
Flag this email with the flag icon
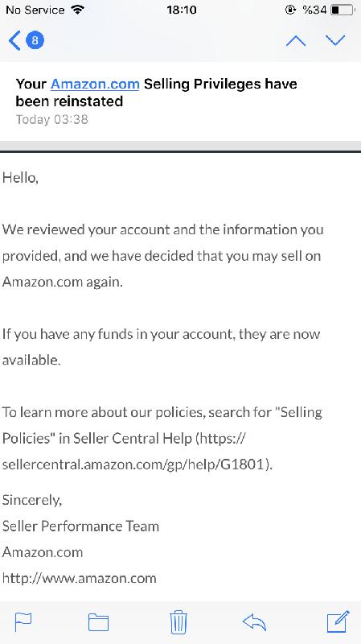point(23,621)
